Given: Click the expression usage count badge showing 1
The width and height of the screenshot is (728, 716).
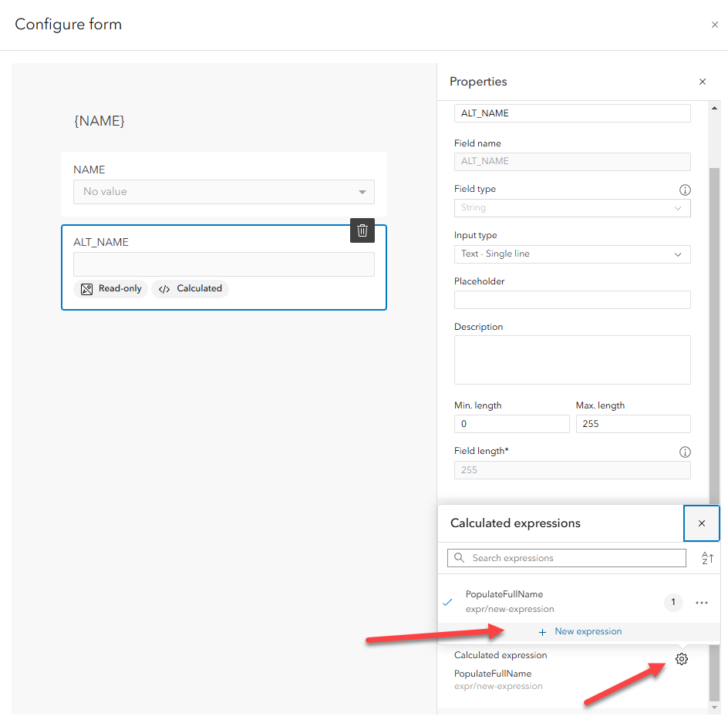Looking at the screenshot, I should (672, 603).
